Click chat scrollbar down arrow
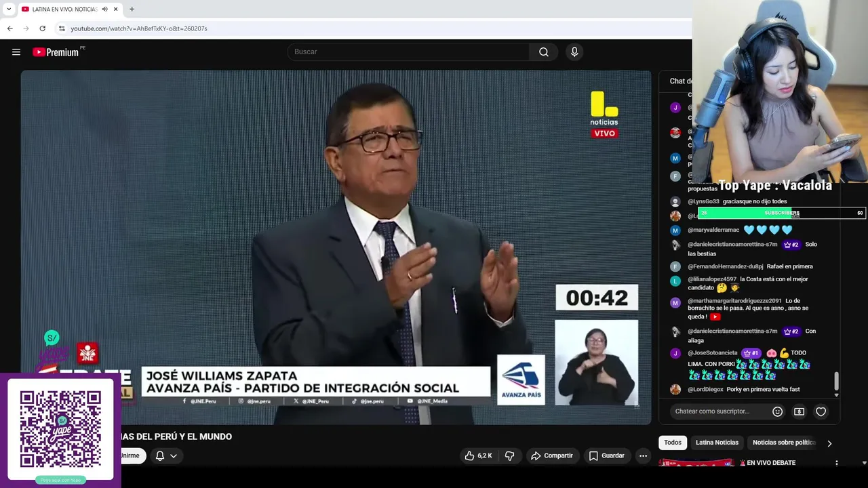The width and height of the screenshot is (868, 488). [836, 394]
